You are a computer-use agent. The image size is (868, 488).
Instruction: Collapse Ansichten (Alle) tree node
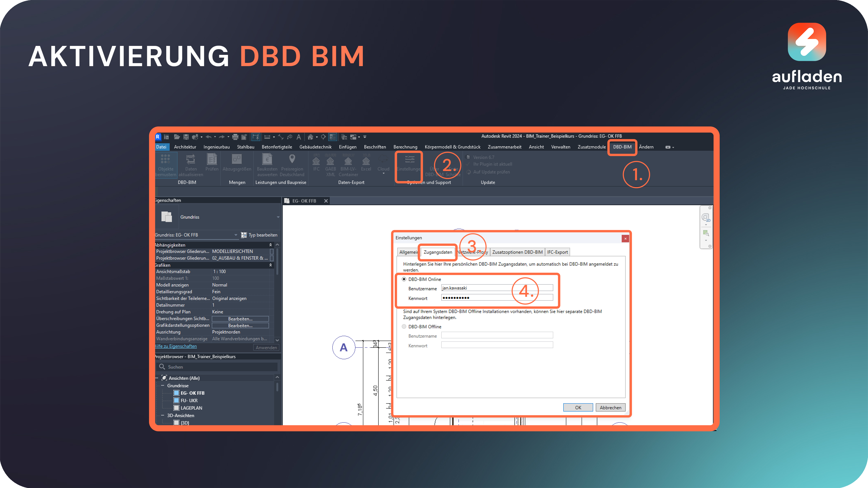[x=157, y=378]
